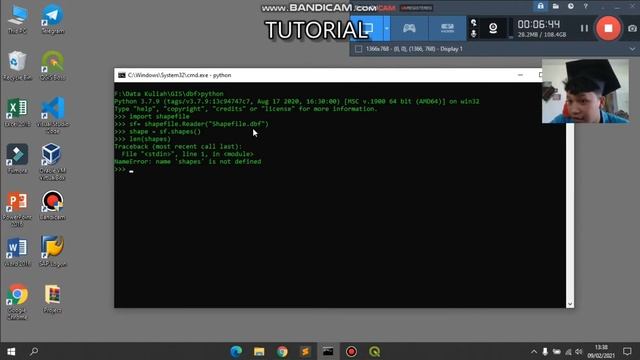The height and width of the screenshot is (360, 640).
Task: Open the Filmora desktop shortcut
Action: click(18, 158)
